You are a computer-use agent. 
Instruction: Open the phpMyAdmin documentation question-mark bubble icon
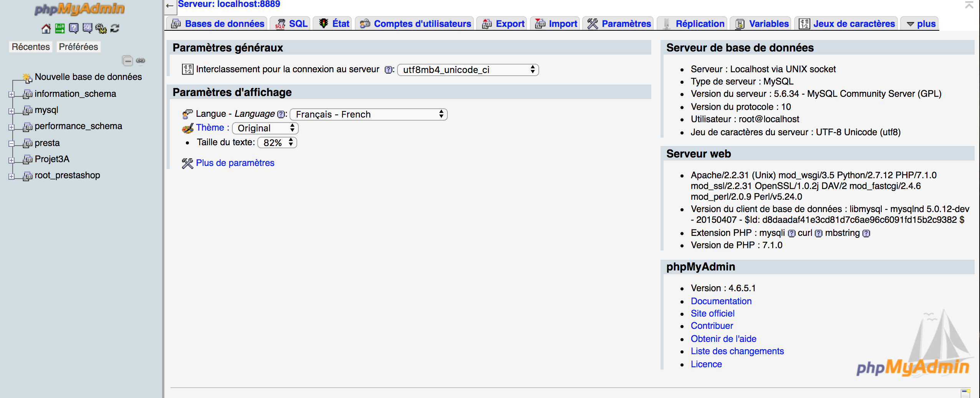pos(73,28)
